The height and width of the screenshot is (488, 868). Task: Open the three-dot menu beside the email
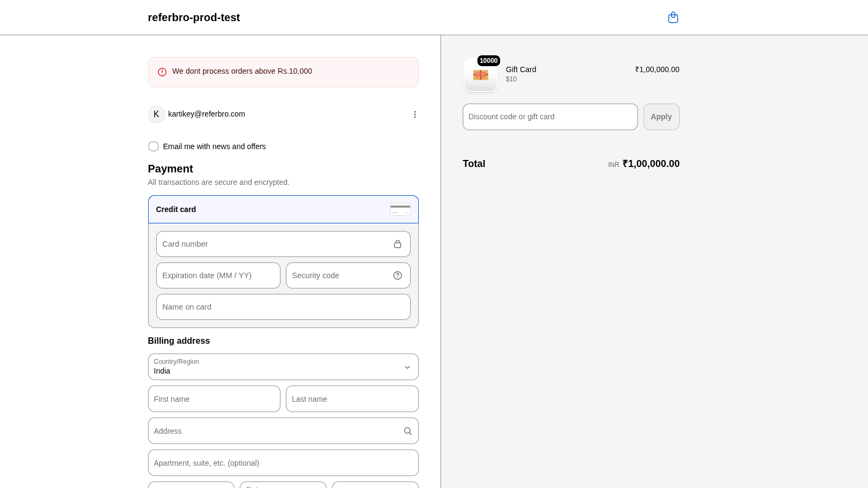tap(414, 114)
